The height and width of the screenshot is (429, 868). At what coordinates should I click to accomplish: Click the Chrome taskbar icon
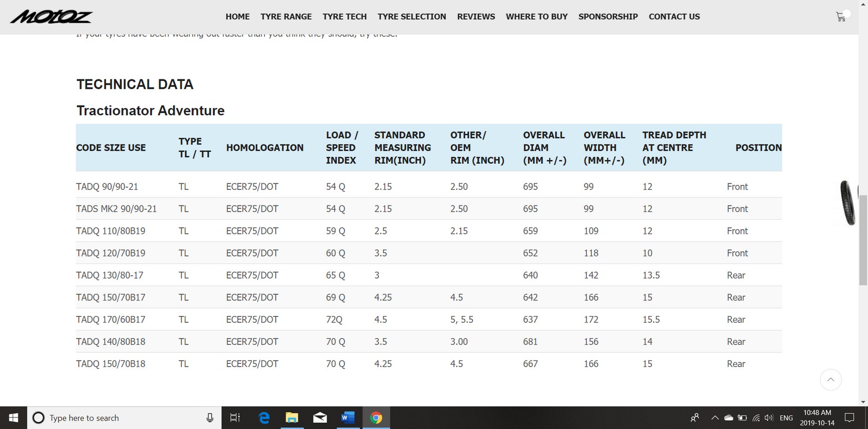point(376,418)
